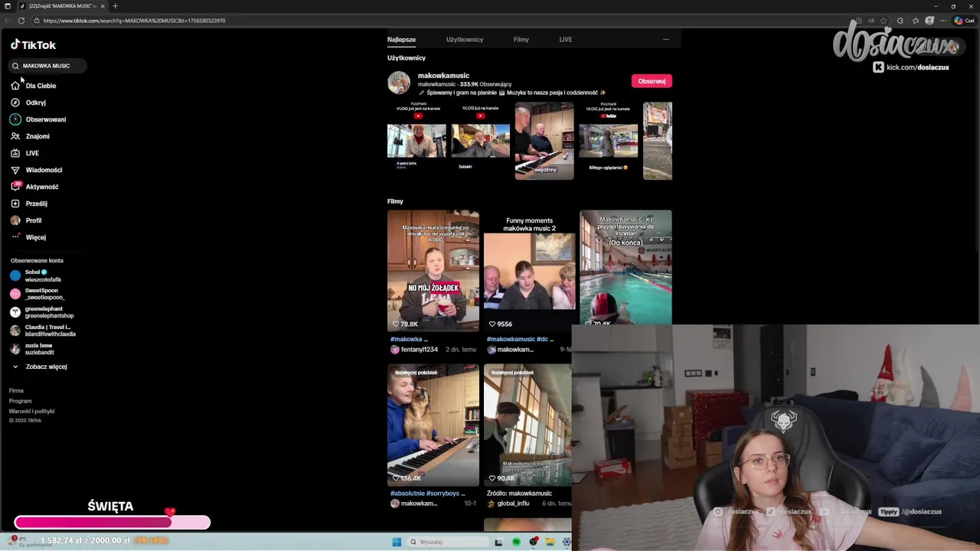The width and height of the screenshot is (980, 551).
Task: Open Obserwowani in the sidebar
Action: (x=38, y=119)
